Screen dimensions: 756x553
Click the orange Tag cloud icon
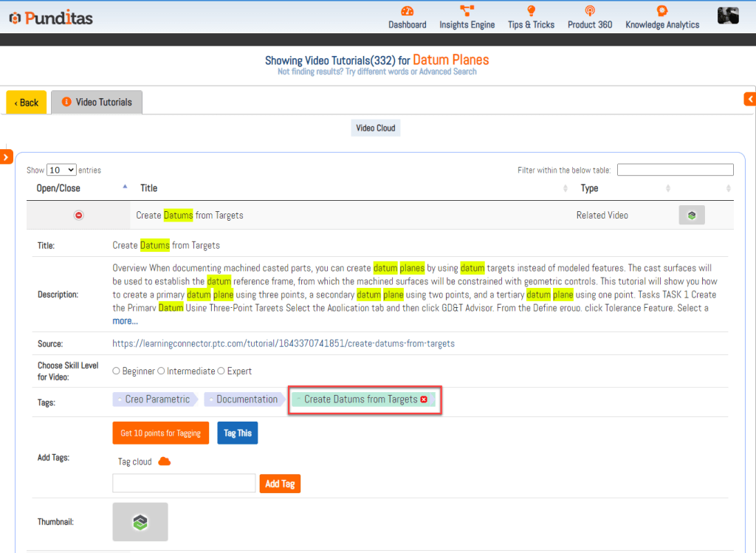(165, 461)
